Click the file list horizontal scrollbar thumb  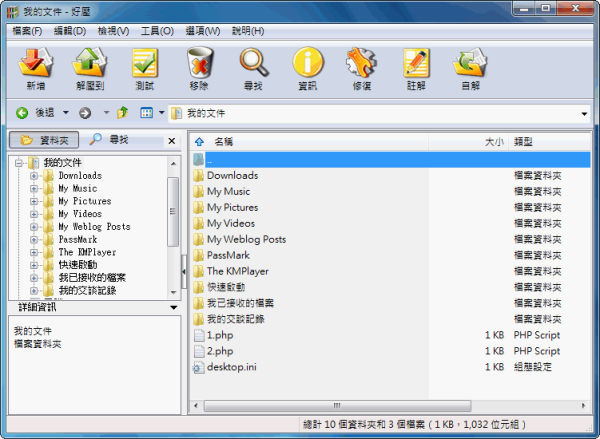click(337, 405)
